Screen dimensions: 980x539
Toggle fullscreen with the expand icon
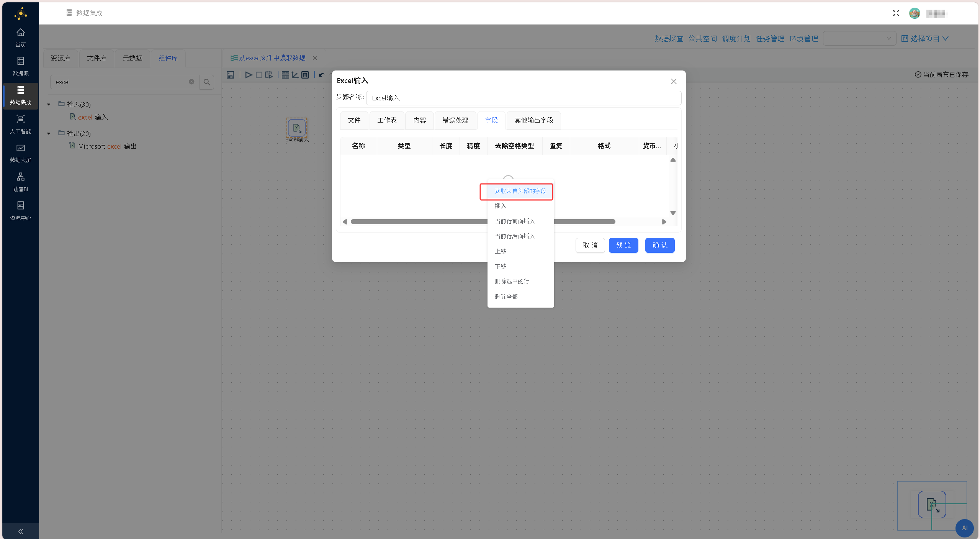pos(896,13)
